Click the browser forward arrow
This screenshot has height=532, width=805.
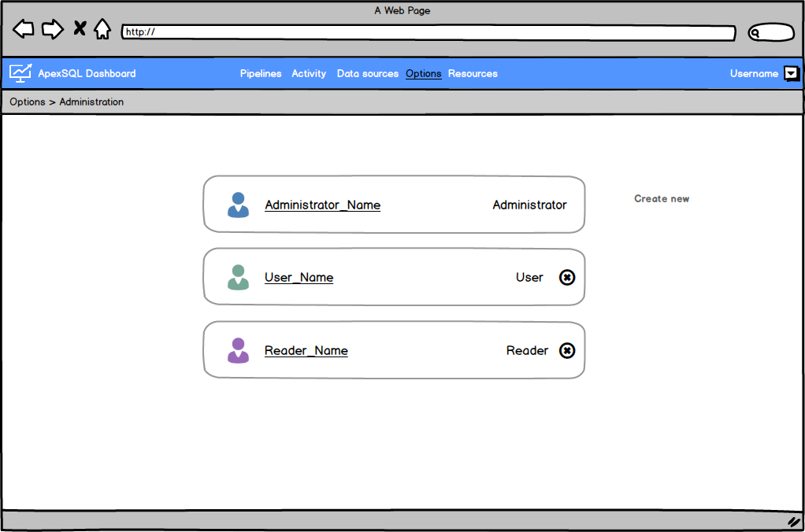pyautogui.click(x=52, y=29)
